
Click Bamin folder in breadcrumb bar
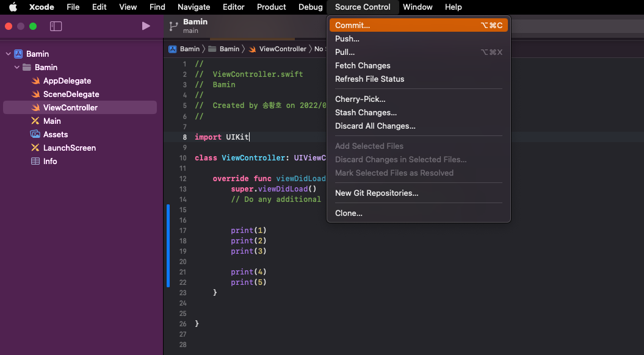point(224,49)
